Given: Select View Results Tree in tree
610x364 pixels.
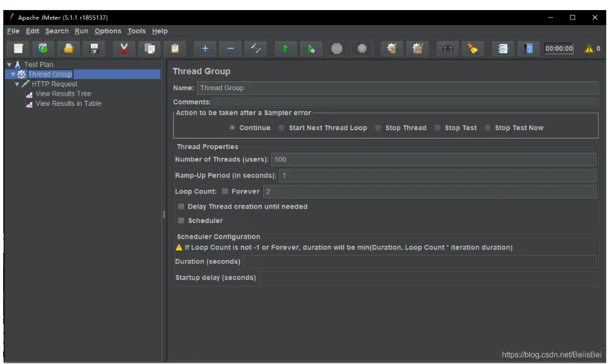Looking at the screenshot, I should pyautogui.click(x=63, y=94).
